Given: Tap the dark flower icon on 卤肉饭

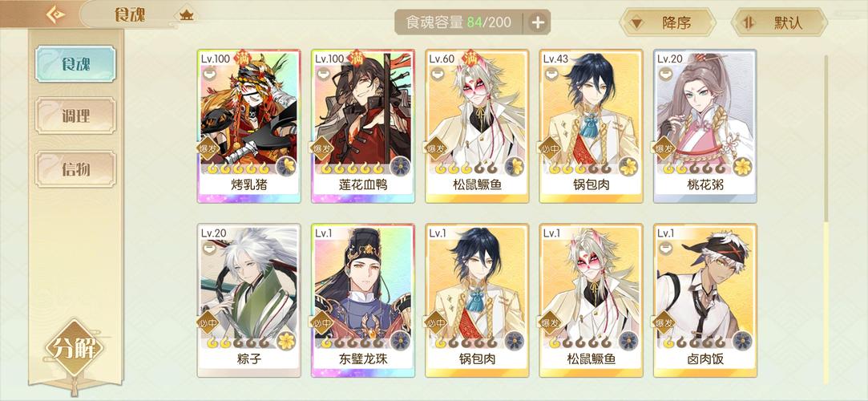Looking at the screenshot, I should pos(742,340).
